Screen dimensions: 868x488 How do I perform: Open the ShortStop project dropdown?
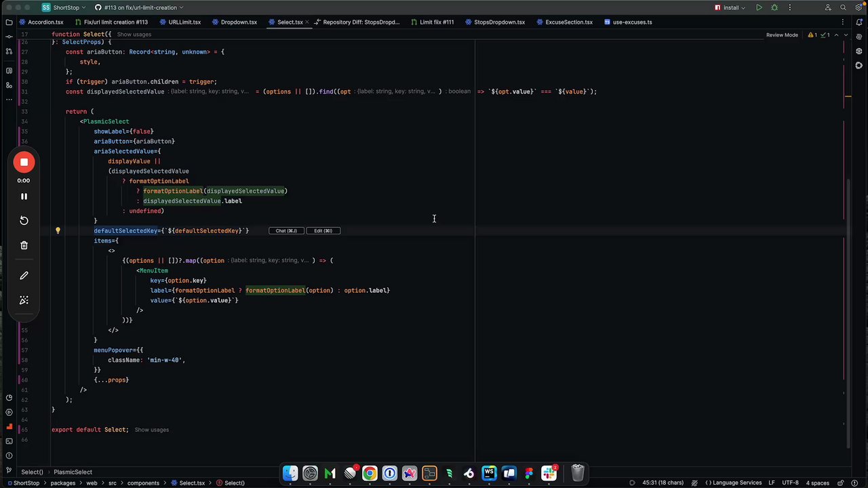(63, 7)
